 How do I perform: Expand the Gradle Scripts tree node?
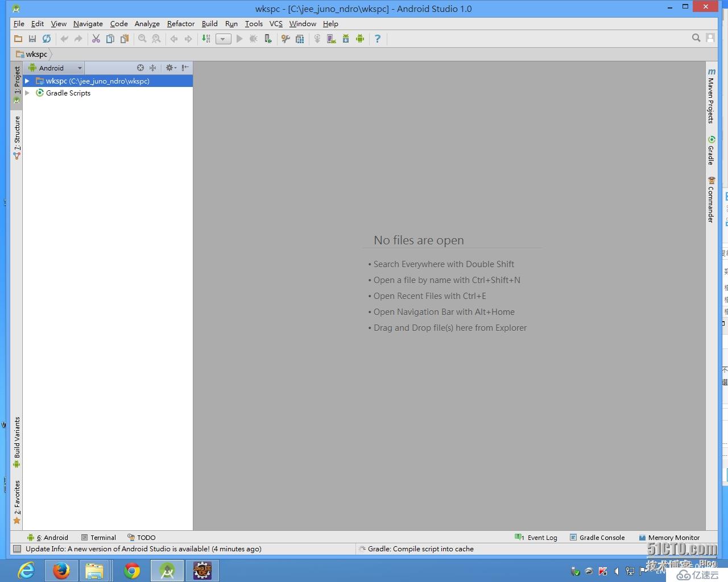click(27, 93)
